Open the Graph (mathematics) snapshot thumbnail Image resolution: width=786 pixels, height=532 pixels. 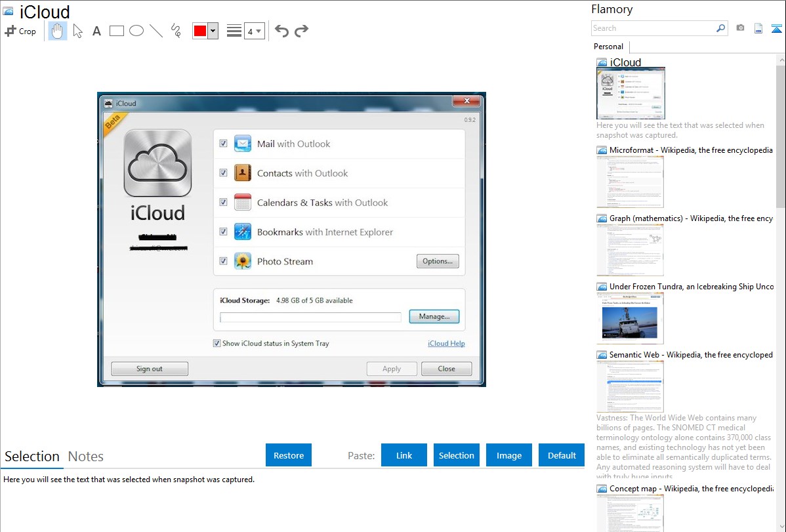pyautogui.click(x=630, y=250)
